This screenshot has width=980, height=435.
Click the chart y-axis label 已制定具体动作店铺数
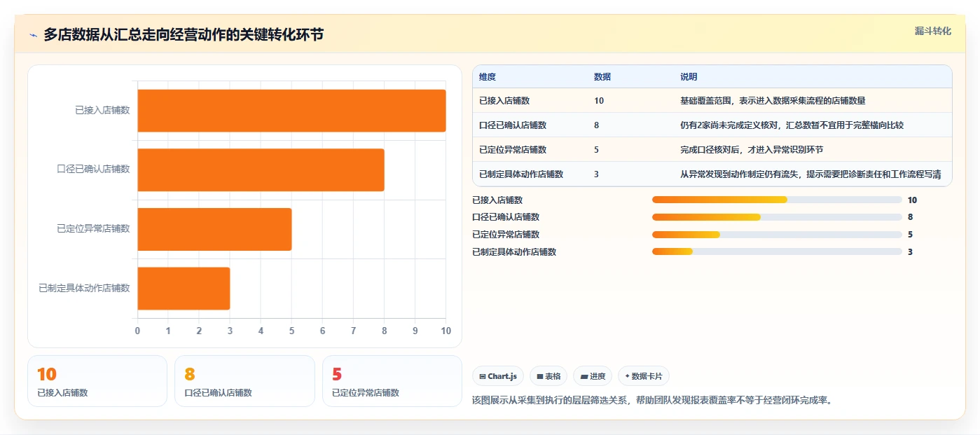tap(84, 288)
